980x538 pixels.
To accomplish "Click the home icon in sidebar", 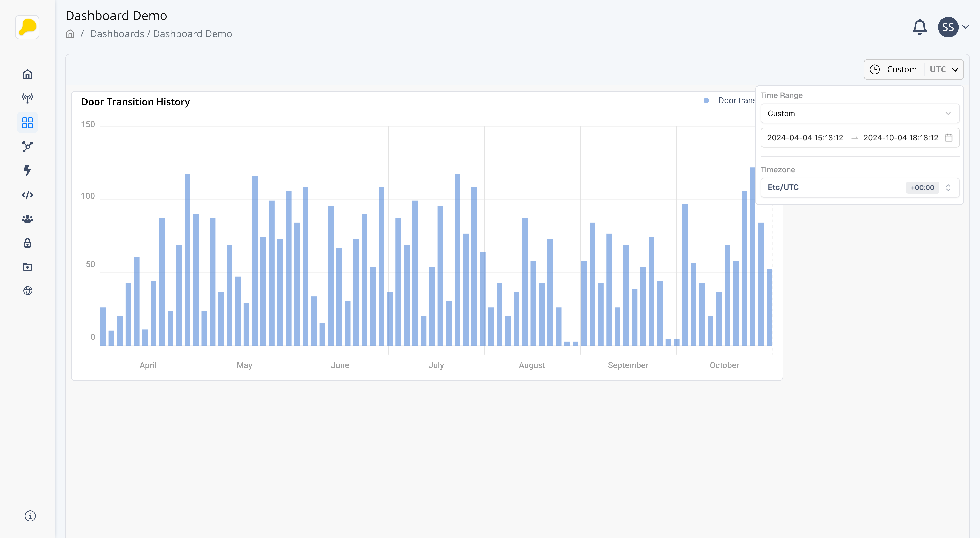I will pos(27,75).
